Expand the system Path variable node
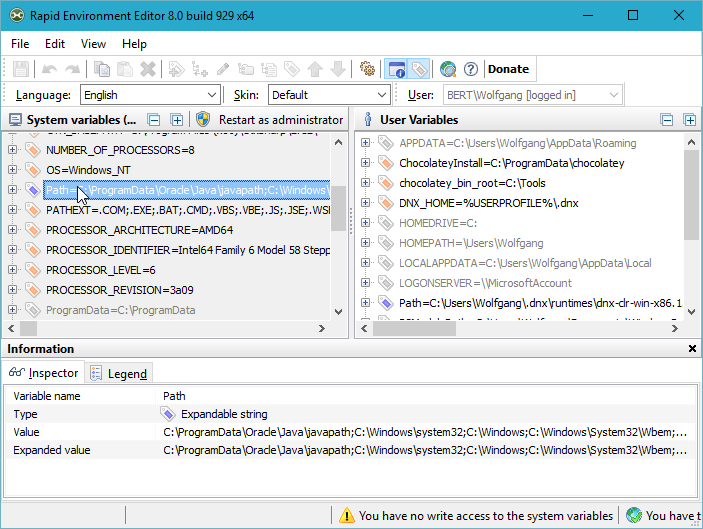Screen dimensions: 703x529 (12, 189)
